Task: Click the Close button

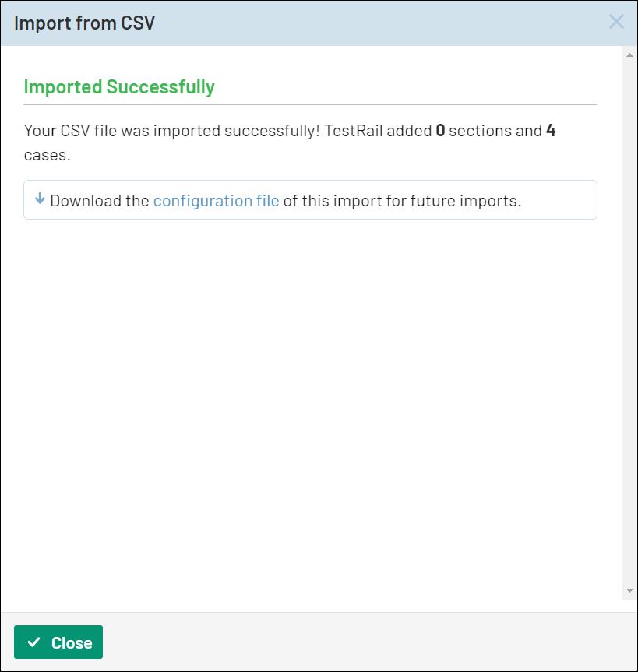Action: (x=58, y=642)
